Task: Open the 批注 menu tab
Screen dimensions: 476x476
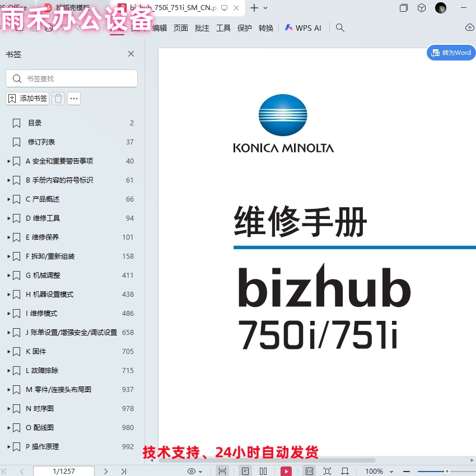Action: [x=202, y=28]
